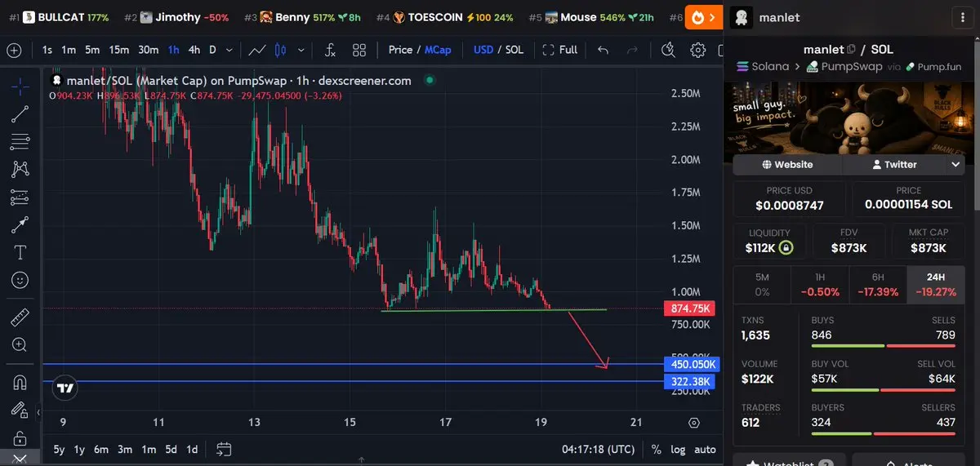The width and height of the screenshot is (980, 466).
Task: Denominate chart in USD
Action: click(483, 50)
